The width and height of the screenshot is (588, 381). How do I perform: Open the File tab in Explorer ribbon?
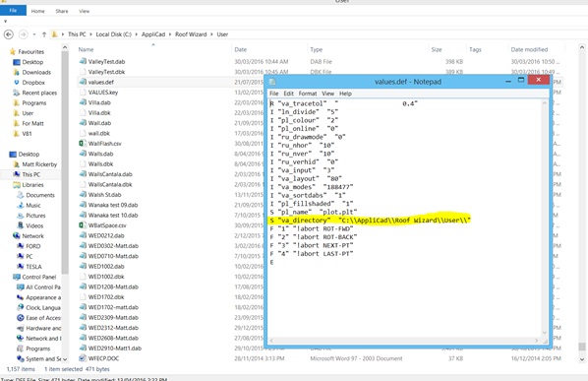coord(13,11)
